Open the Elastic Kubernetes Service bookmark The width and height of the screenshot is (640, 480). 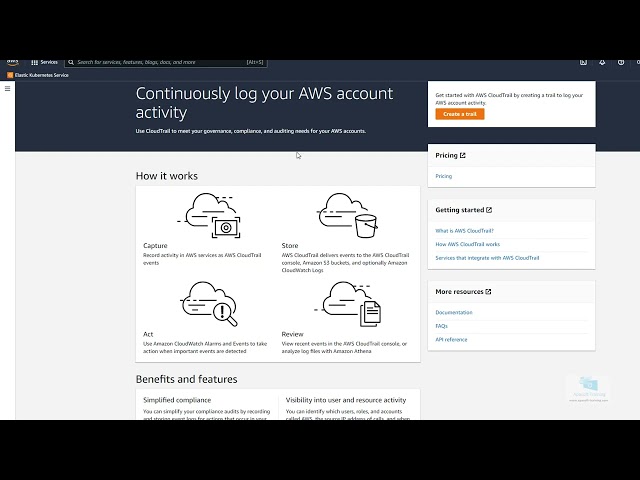tap(38, 75)
